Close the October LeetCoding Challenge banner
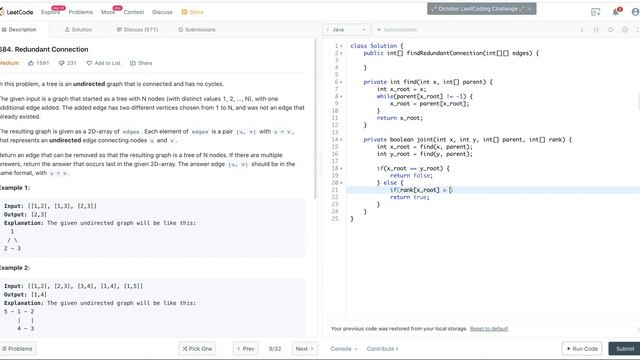The width and height of the screenshot is (640, 360). [529, 9]
